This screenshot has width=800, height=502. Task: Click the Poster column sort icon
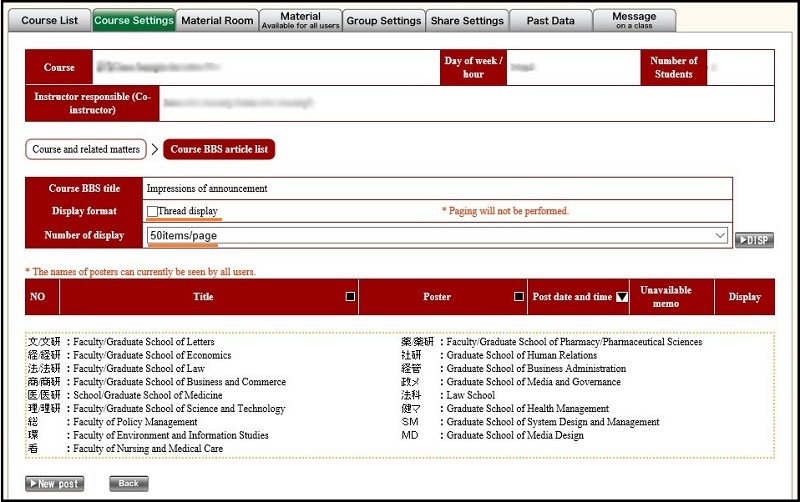tap(518, 297)
